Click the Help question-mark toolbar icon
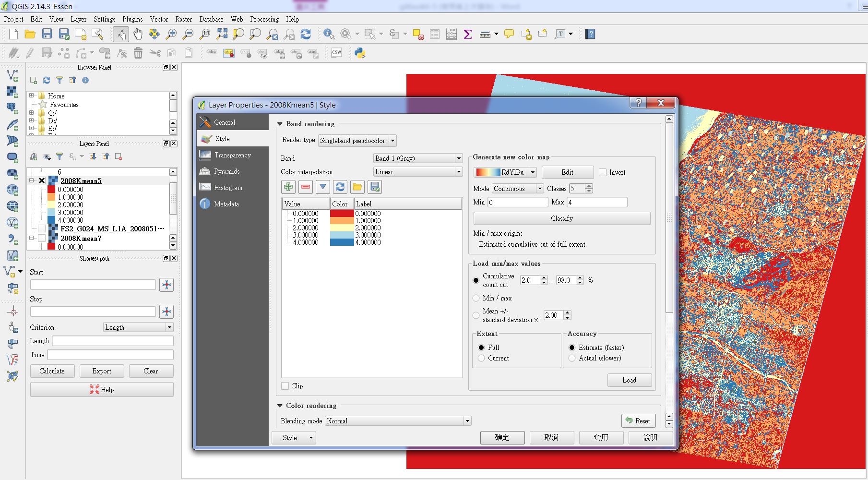The height and width of the screenshot is (480, 868). [591, 34]
